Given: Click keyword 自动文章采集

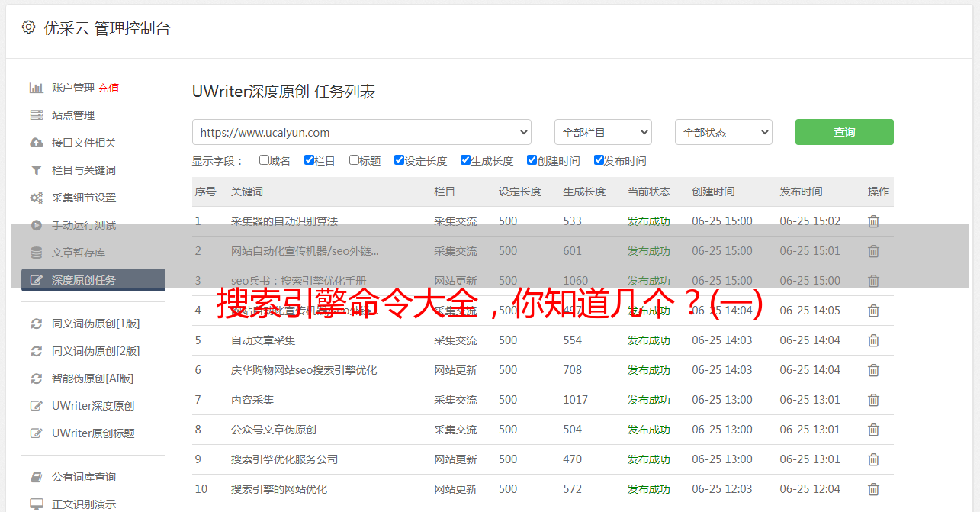Looking at the screenshot, I should click(x=263, y=340).
